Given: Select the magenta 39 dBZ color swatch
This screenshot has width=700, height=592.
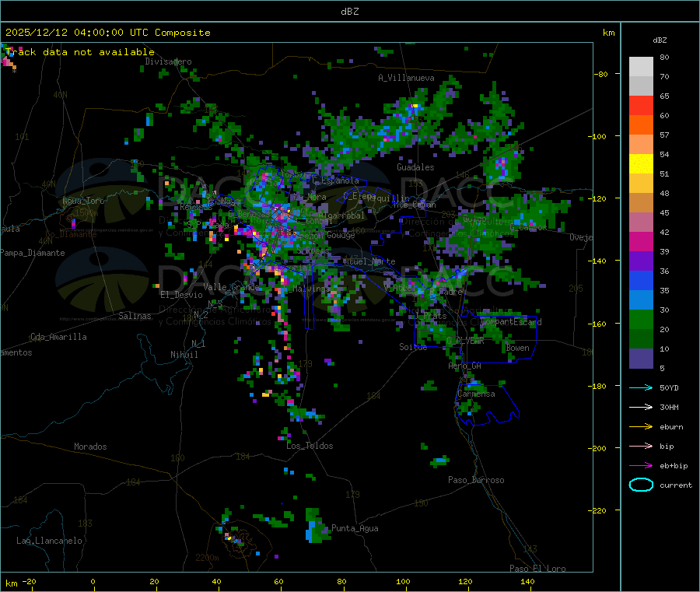Looking at the screenshot, I should (x=641, y=241).
